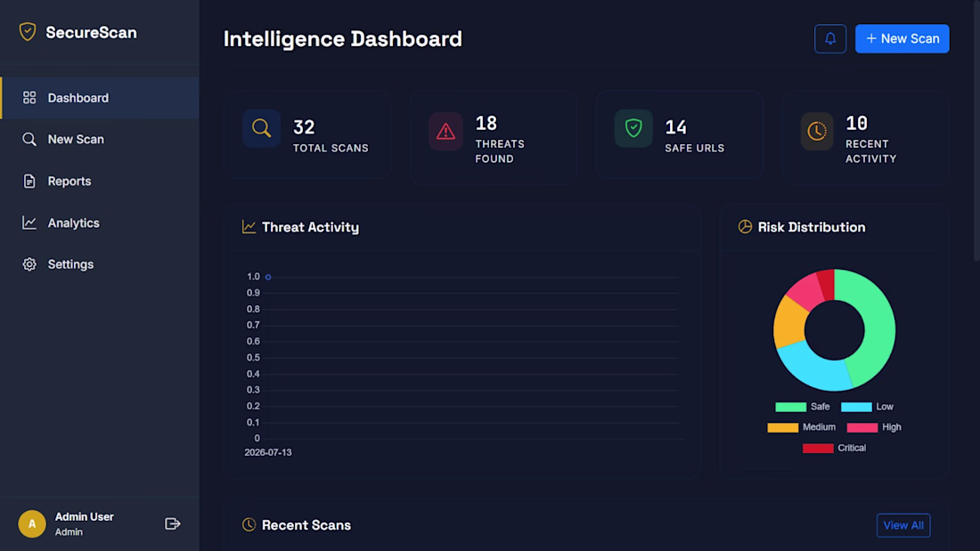Click the SecureScan shield logo icon

[x=28, y=32]
